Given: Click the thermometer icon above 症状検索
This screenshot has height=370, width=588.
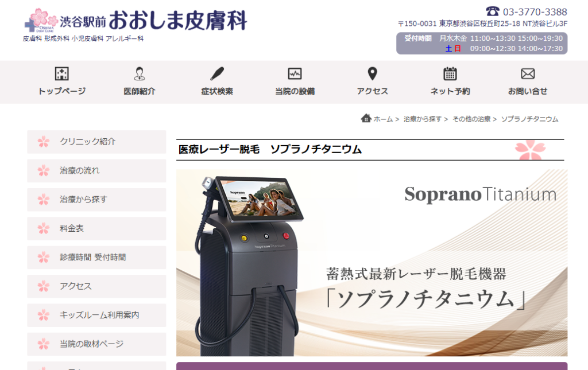Looking at the screenshot, I should [x=217, y=74].
